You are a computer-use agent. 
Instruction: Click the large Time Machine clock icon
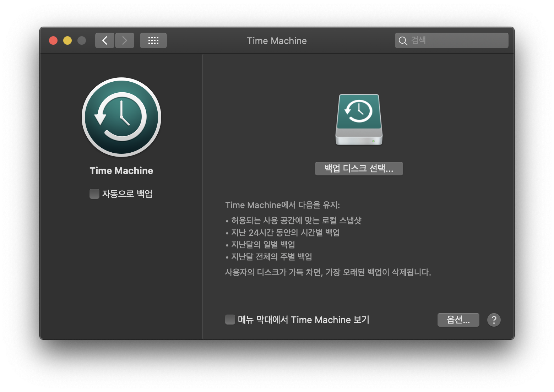pos(121,117)
